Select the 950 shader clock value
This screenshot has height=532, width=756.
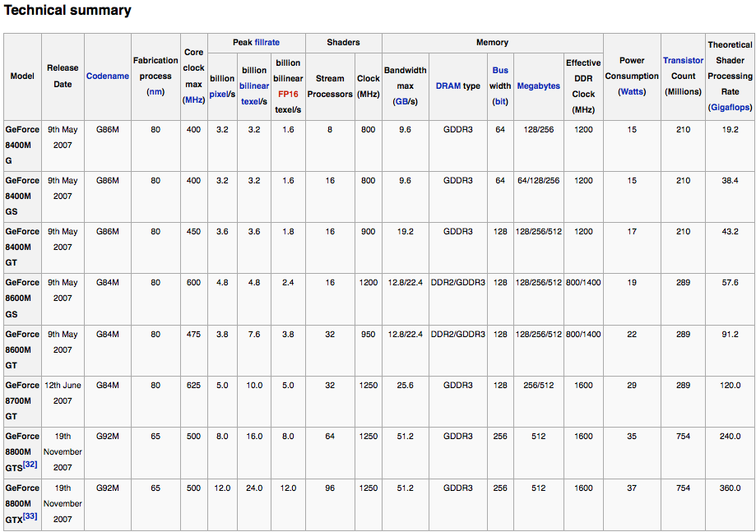point(369,335)
